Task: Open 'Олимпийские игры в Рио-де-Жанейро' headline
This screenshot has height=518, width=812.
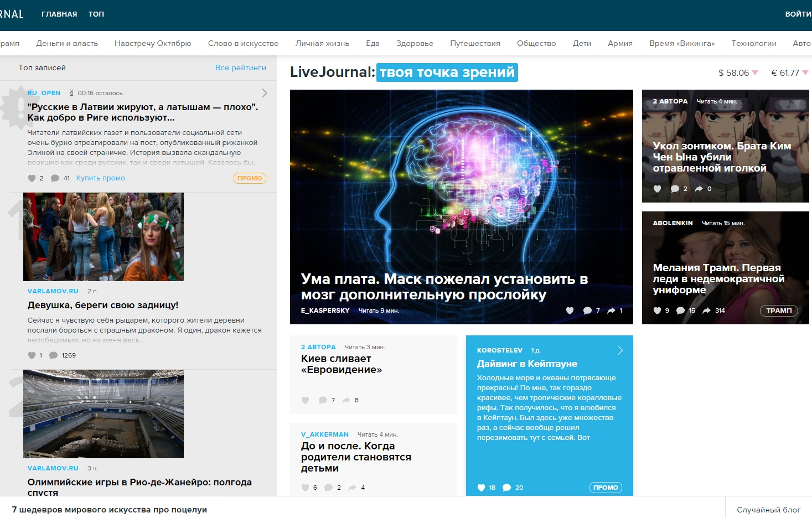Action: [139, 487]
